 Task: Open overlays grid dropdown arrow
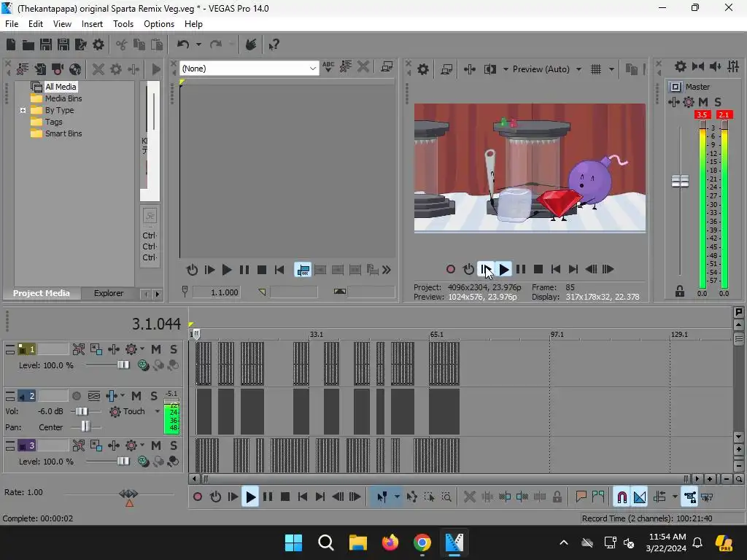pos(612,69)
